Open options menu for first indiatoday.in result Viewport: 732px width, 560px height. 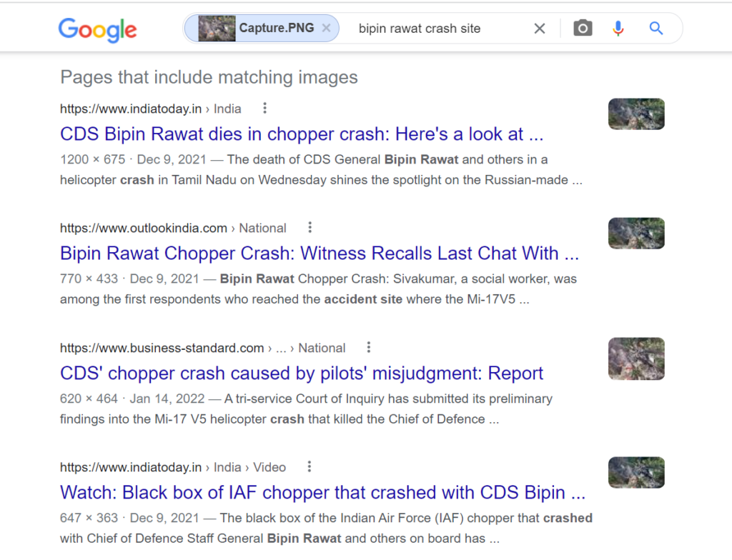point(265,109)
